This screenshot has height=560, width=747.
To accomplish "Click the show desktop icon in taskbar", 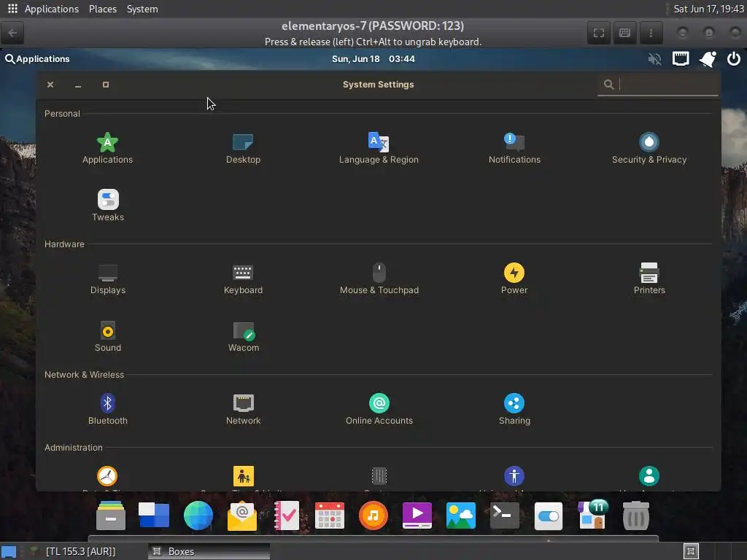I will (x=9, y=551).
